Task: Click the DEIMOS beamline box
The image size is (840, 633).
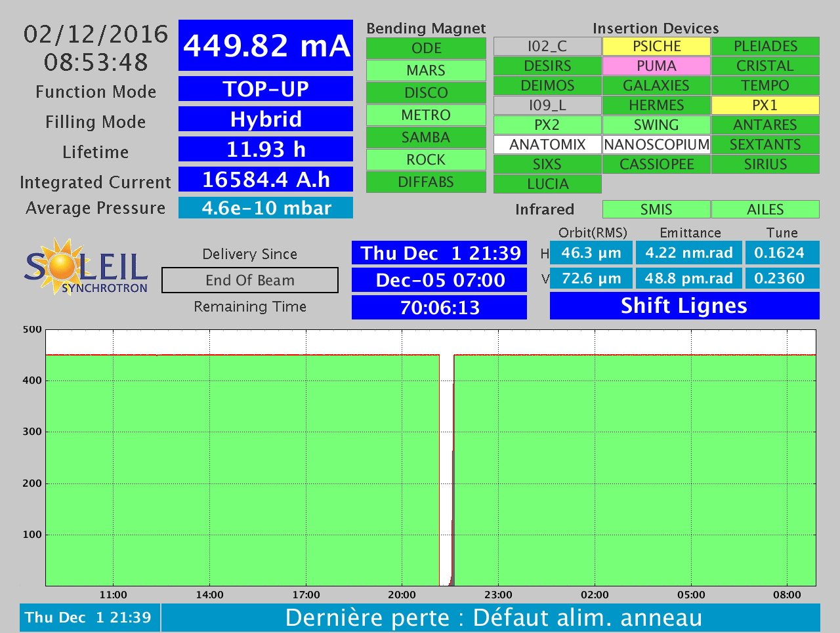Action: click(x=547, y=85)
